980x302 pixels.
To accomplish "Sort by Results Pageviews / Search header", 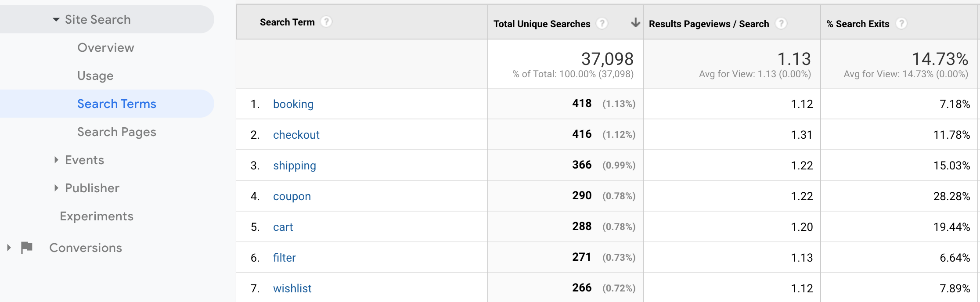I will (709, 24).
